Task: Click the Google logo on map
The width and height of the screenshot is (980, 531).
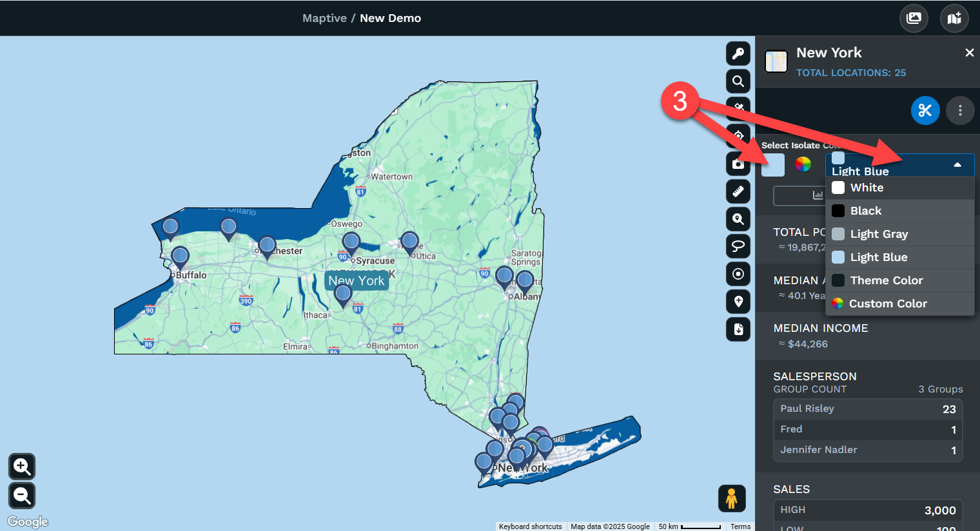Action: [28, 521]
